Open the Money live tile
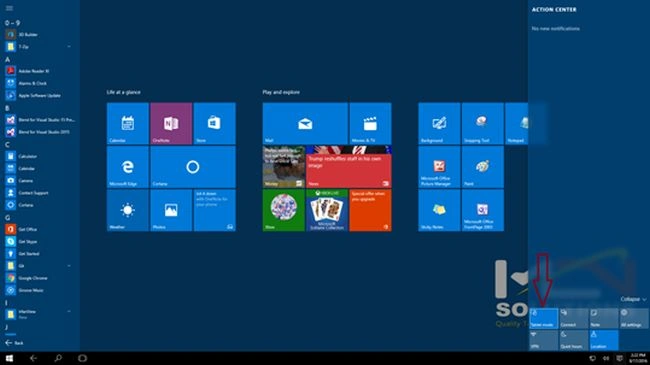 click(x=284, y=167)
